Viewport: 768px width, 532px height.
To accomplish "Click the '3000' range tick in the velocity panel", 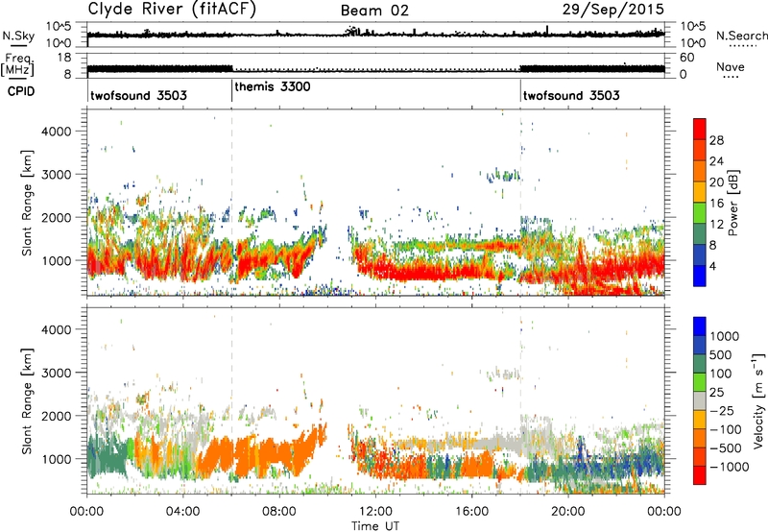I will pyautogui.click(x=56, y=373).
